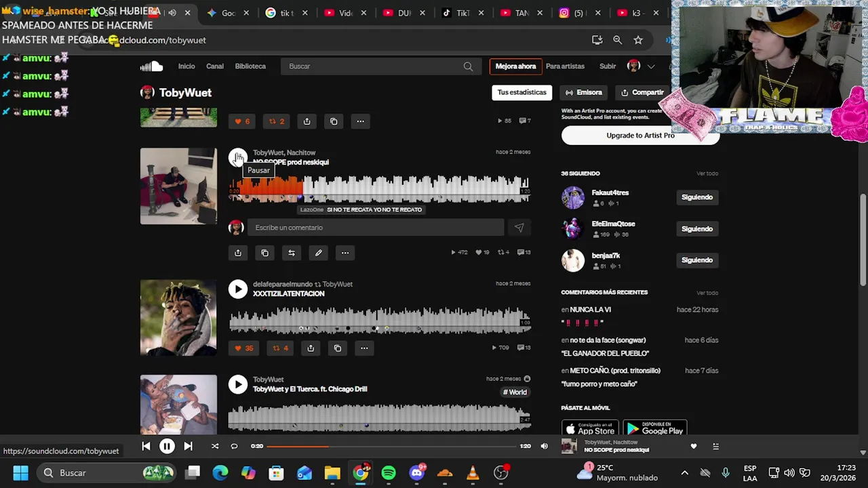This screenshot has height=488, width=868.
Task: Open Discord from the taskbar
Action: [x=417, y=472]
